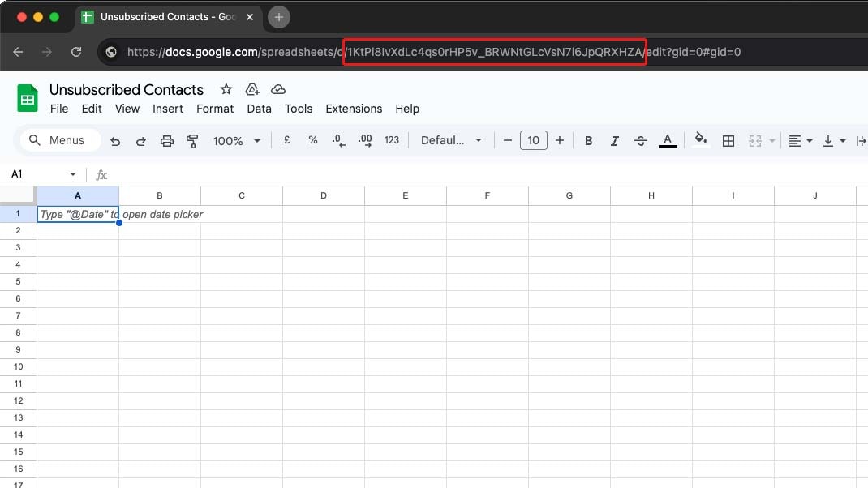This screenshot has width=868, height=488.
Task: Select column G header
Action: pyautogui.click(x=569, y=195)
